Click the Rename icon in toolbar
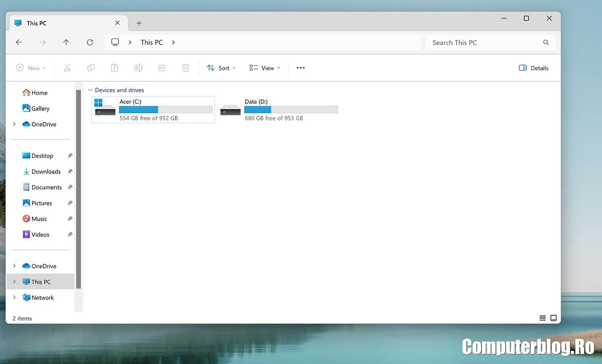This screenshot has width=602, height=364. [138, 68]
